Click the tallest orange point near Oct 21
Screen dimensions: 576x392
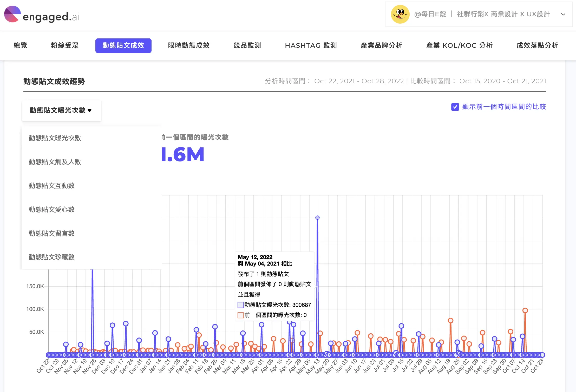pos(525,310)
